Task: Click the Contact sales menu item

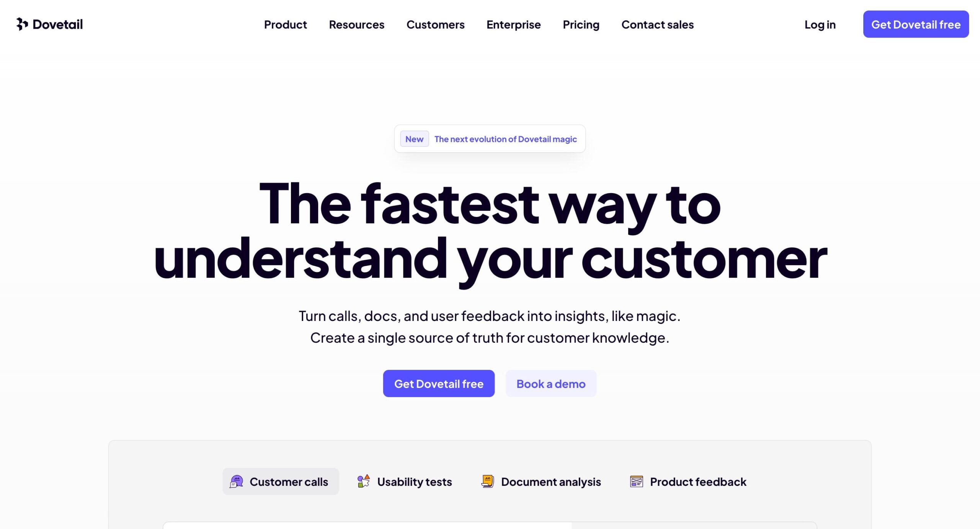Action: point(657,24)
